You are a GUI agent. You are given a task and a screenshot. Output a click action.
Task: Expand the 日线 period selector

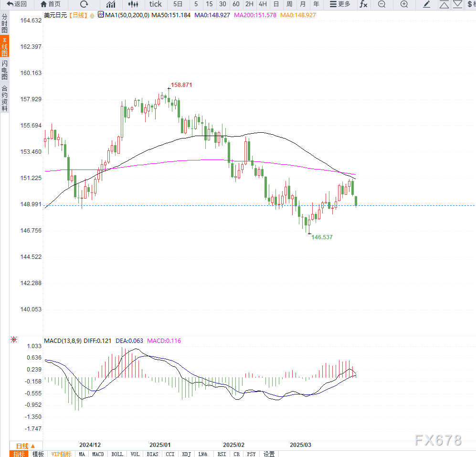(x=25, y=446)
